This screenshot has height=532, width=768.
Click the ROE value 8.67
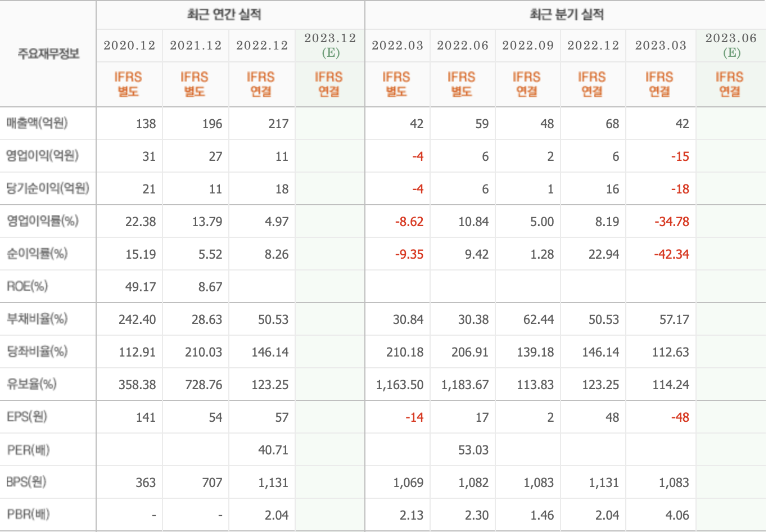210,287
